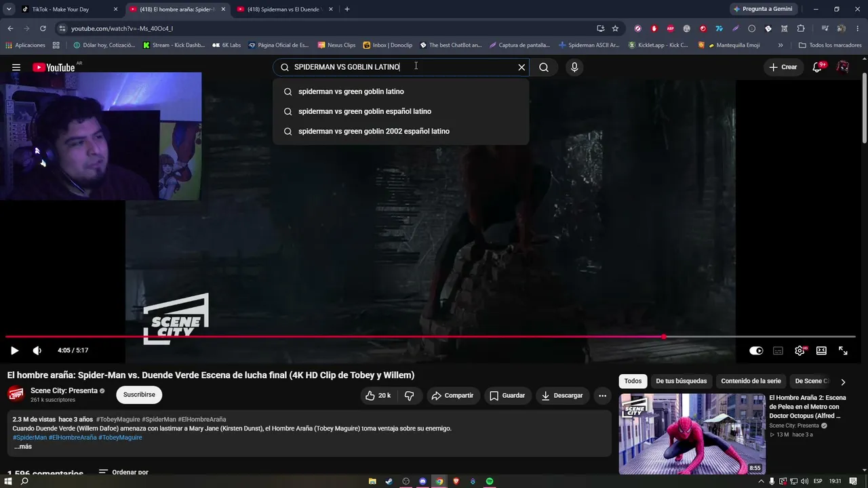
Task: Open the Ordenar por sort dropdown
Action: point(123,472)
